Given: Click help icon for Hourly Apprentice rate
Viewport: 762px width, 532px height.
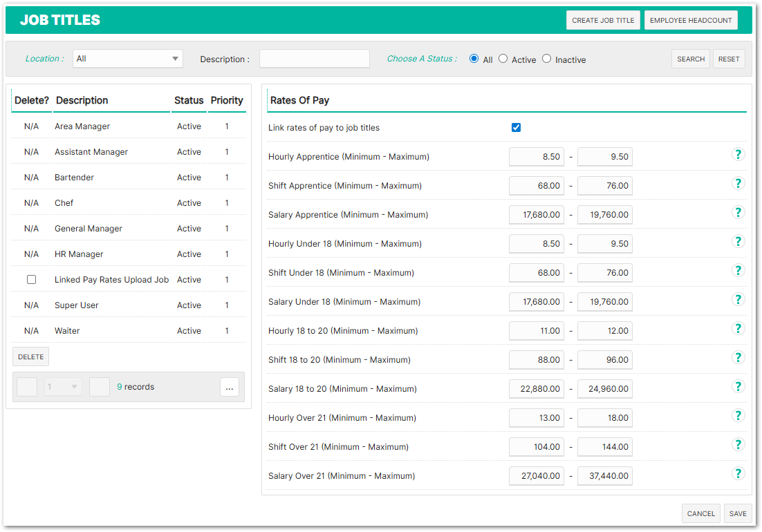Looking at the screenshot, I should (x=738, y=155).
